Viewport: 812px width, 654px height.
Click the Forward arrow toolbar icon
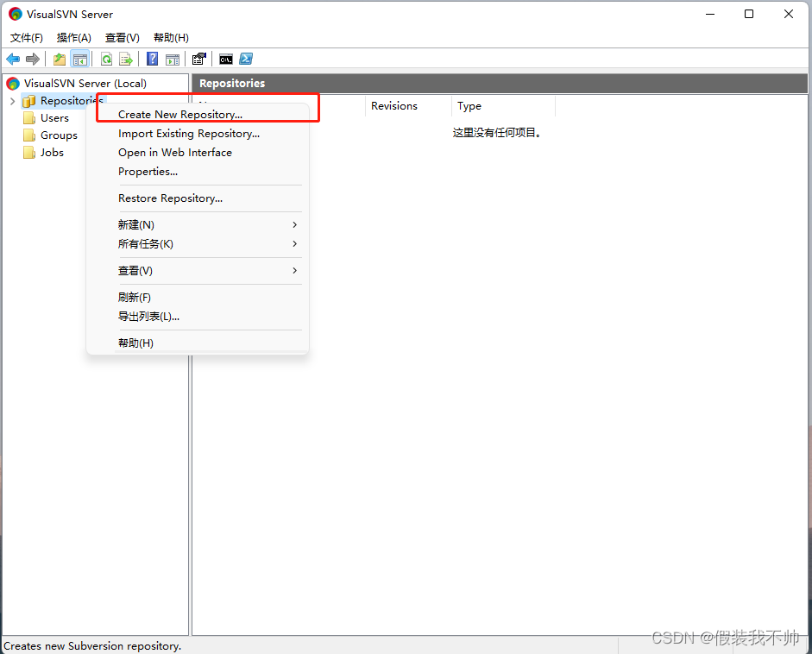(33, 59)
